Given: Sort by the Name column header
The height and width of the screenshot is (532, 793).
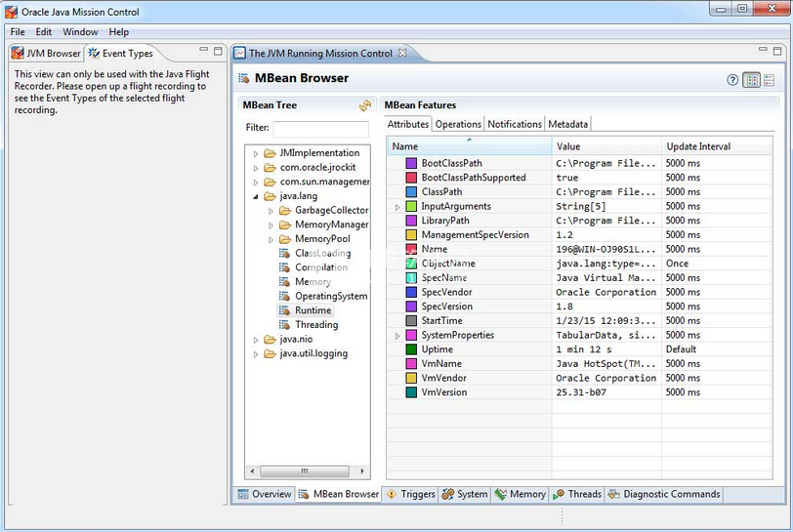Looking at the screenshot, I should click(471, 146).
